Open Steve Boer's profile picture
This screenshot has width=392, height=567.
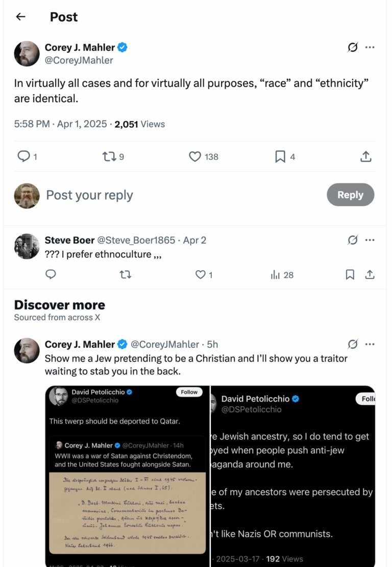(x=27, y=247)
